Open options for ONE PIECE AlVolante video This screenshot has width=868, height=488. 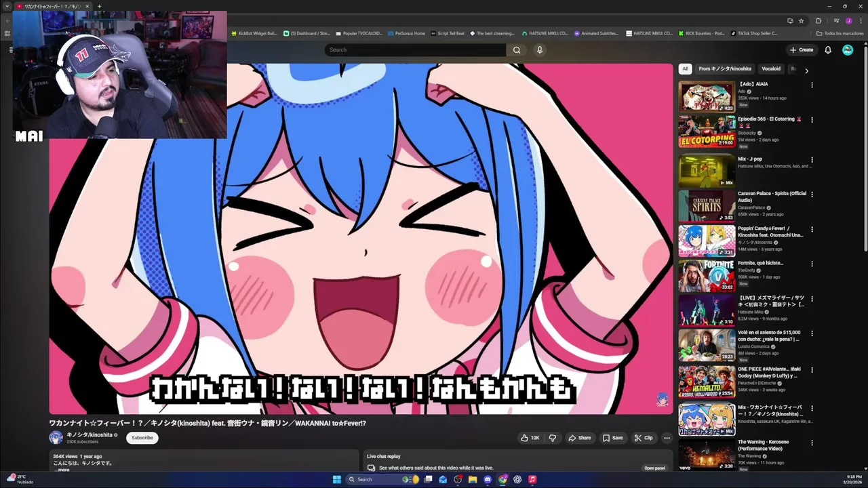click(x=812, y=369)
